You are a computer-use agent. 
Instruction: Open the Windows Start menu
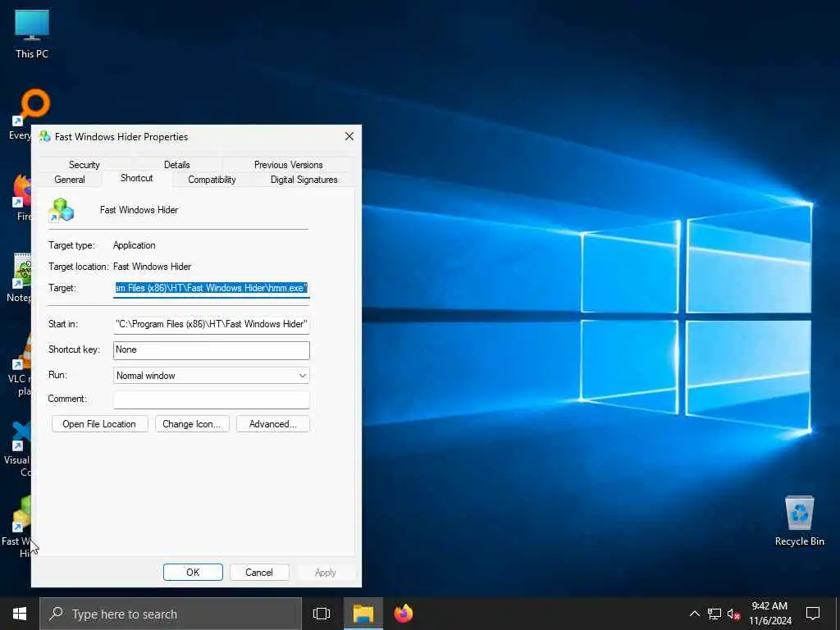pos(20,614)
